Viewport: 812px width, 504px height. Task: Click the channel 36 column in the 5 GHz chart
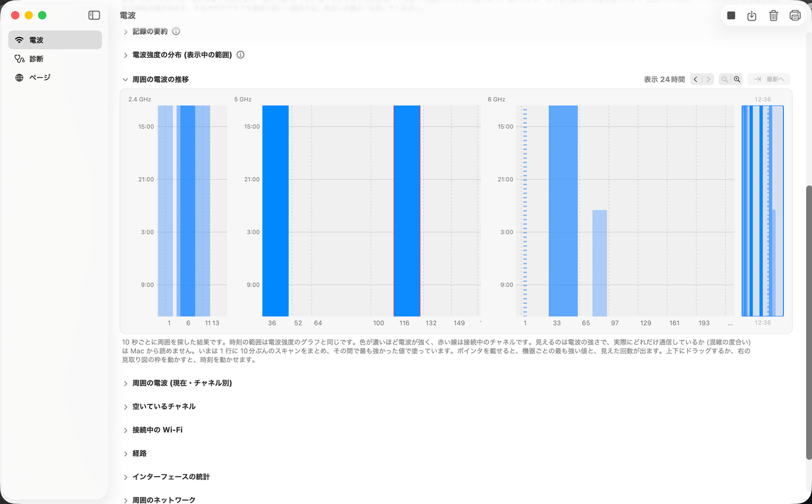pos(276,211)
